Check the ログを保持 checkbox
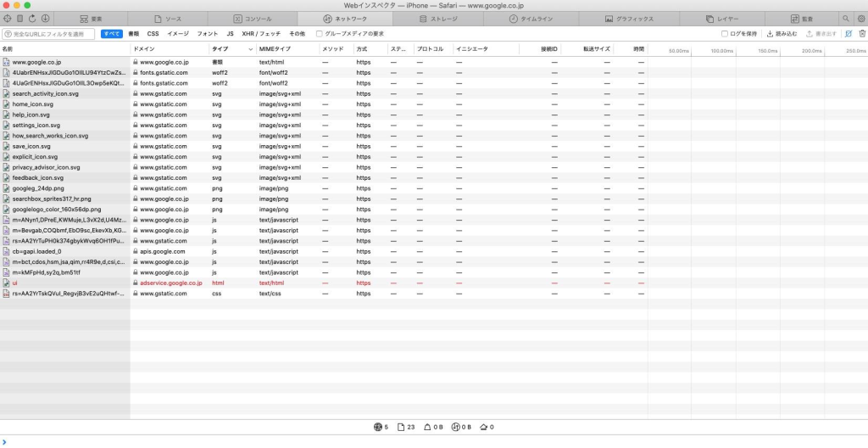 point(725,34)
